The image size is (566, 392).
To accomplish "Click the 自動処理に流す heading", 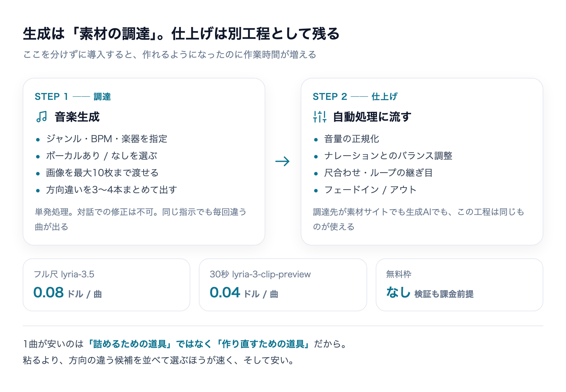I will 372,117.
